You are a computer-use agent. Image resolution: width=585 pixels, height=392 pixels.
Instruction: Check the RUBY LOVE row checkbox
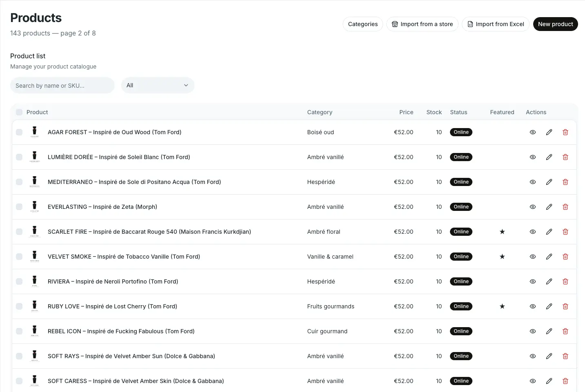19,306
